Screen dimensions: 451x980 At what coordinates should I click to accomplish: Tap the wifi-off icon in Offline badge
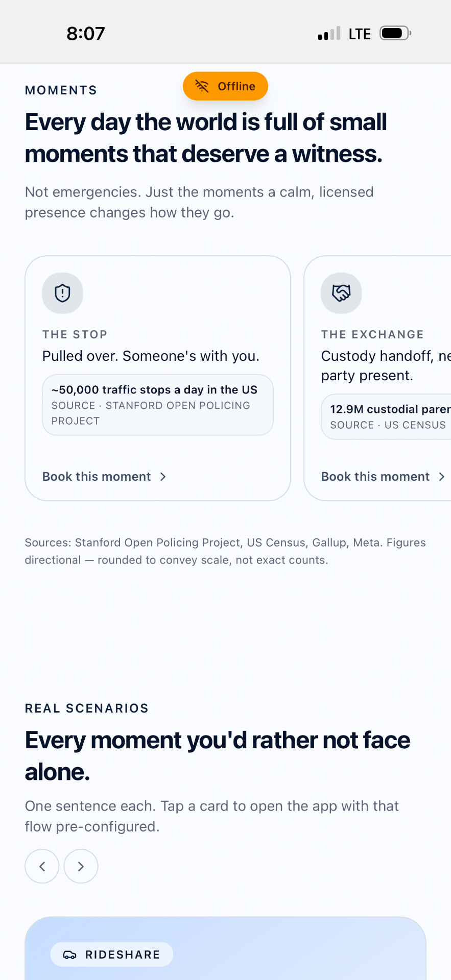pos(202,86)
